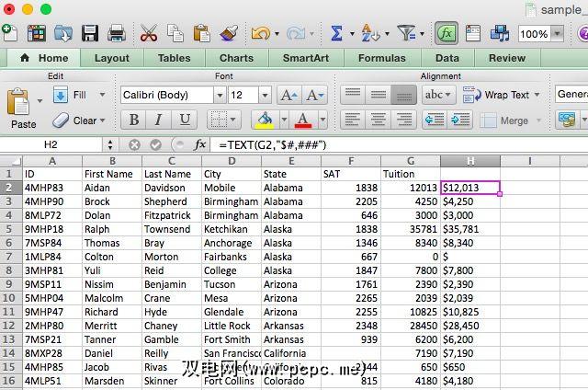Click the Paste clipboard toolbar icon
Viewport: 588px width, 390px height.
pyautogui.click(x=202, y=33)
